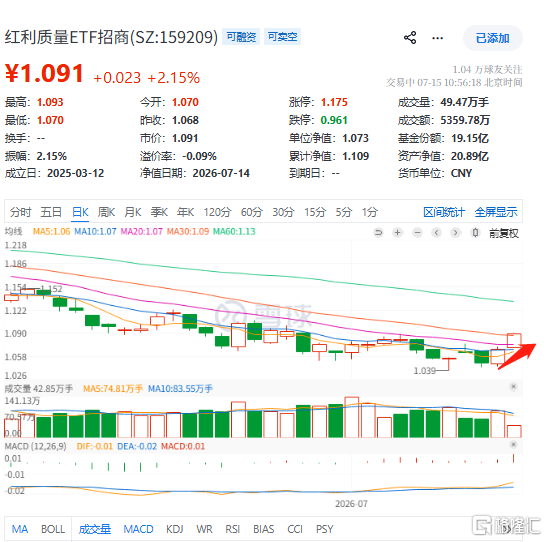
Task: Zoom out the chart with minus icon
Action: (x=417, y=233)
